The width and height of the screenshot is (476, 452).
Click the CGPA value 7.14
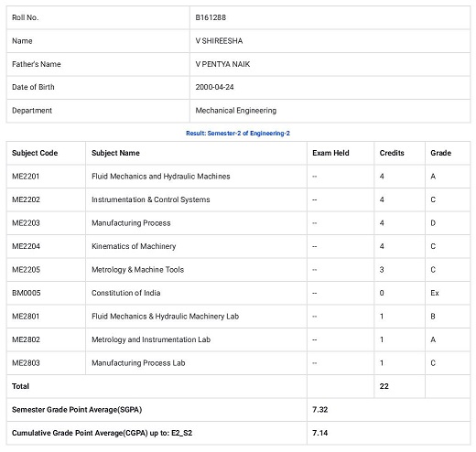pos(320,433)
